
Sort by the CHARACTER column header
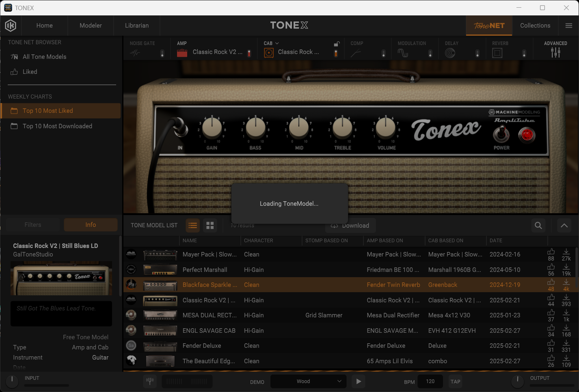[x=258, y=241]
